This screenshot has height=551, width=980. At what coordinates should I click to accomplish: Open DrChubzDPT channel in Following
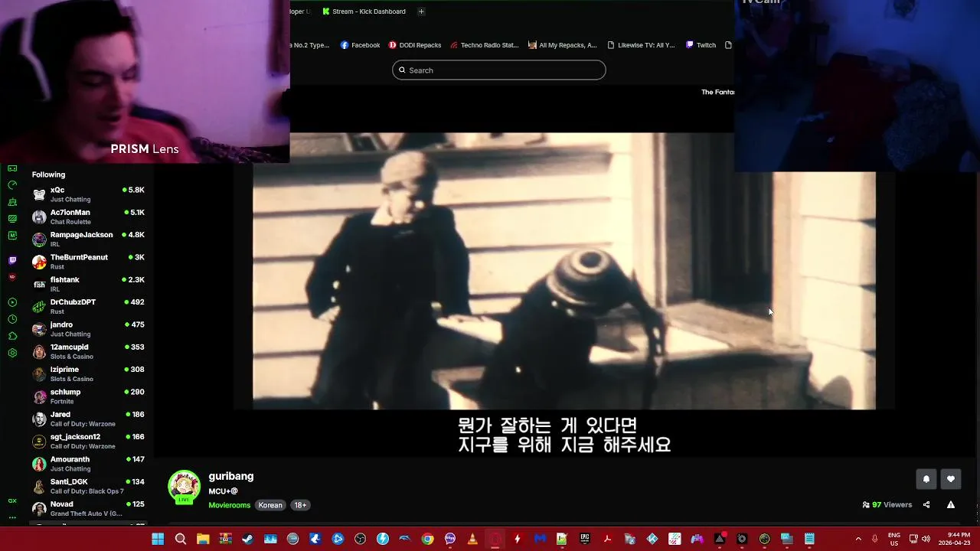click(x=88, y=307)
